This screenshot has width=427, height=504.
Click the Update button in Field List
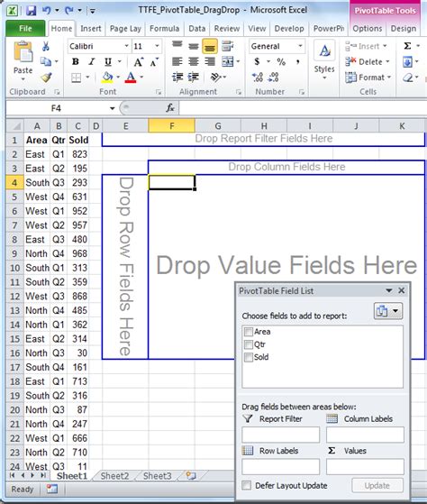point(377,485)
